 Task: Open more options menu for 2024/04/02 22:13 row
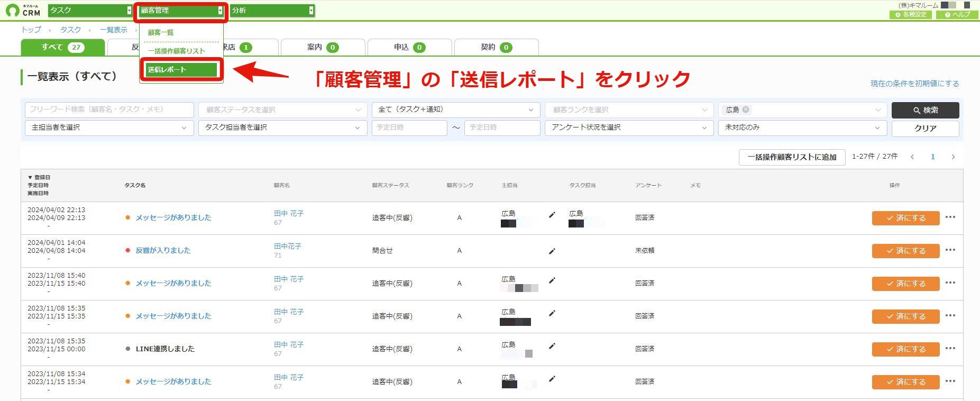(950, 217)
